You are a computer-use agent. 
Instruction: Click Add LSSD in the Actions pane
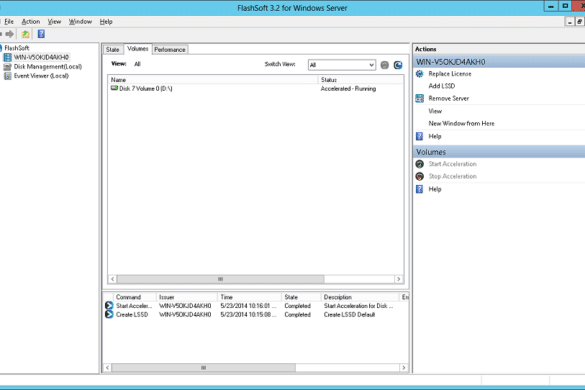click(x=441, y=86)
